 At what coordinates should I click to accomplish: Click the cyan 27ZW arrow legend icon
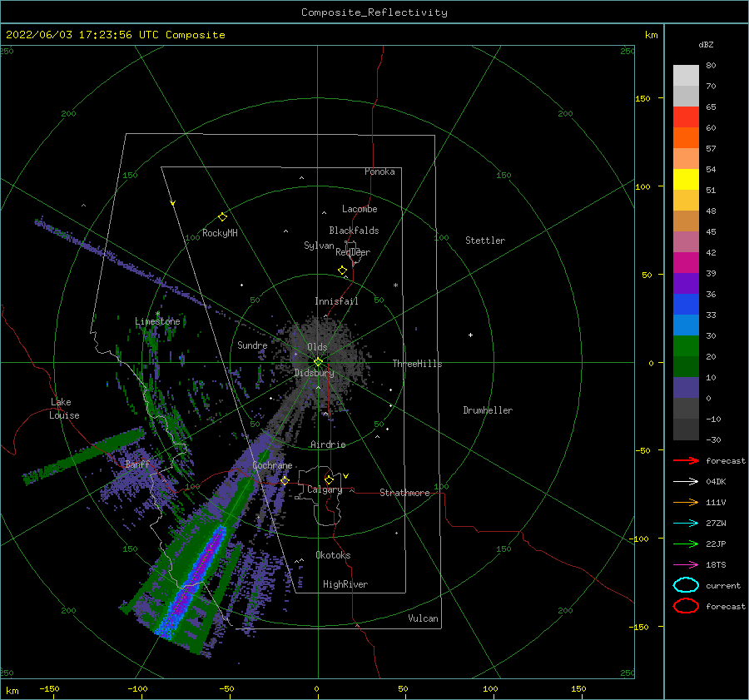point(686,524)
